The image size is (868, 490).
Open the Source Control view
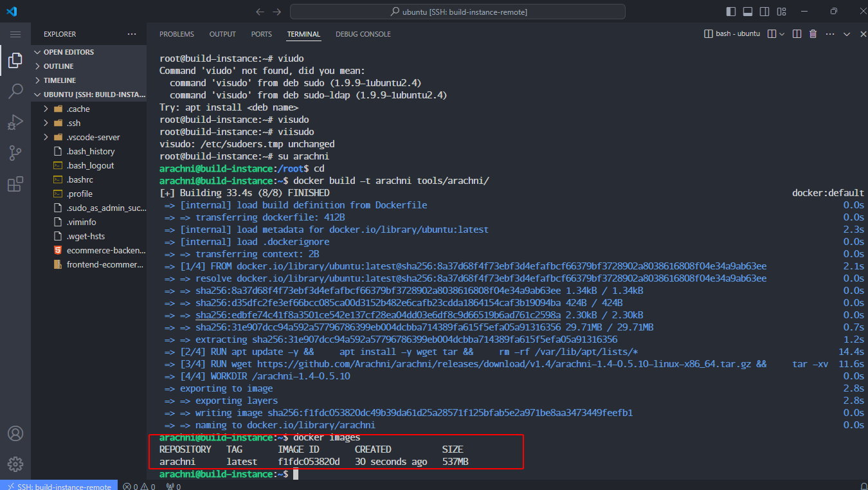[15, 153]
